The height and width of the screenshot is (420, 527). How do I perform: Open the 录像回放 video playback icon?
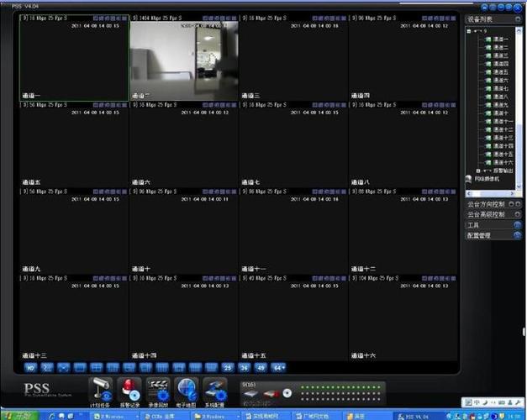tap(158, 390)
